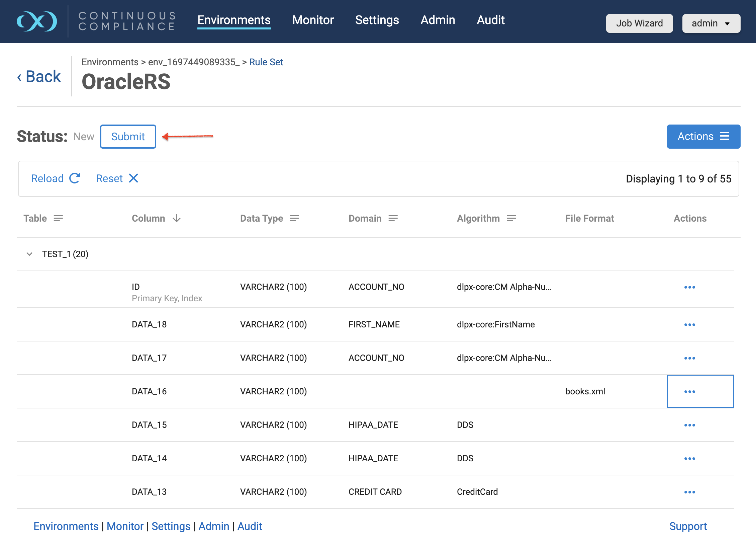Open the three-dot actions for the DATA_13 row
The width and height of the screenshot is (756, 541).
click(689, 492)
